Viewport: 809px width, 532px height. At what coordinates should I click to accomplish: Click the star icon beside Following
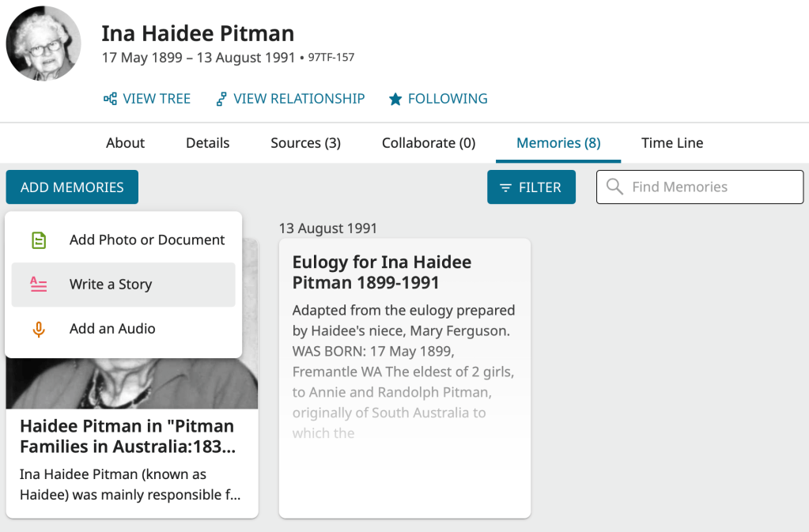click(x=395, y=99)
